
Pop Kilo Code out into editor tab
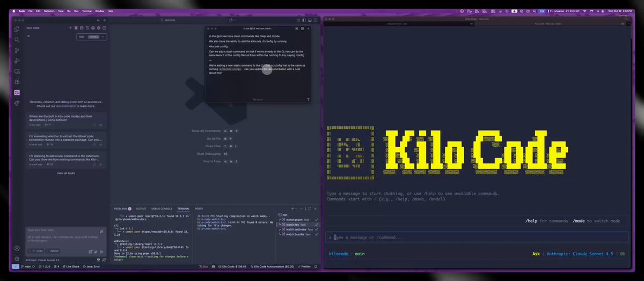[105, 27]
